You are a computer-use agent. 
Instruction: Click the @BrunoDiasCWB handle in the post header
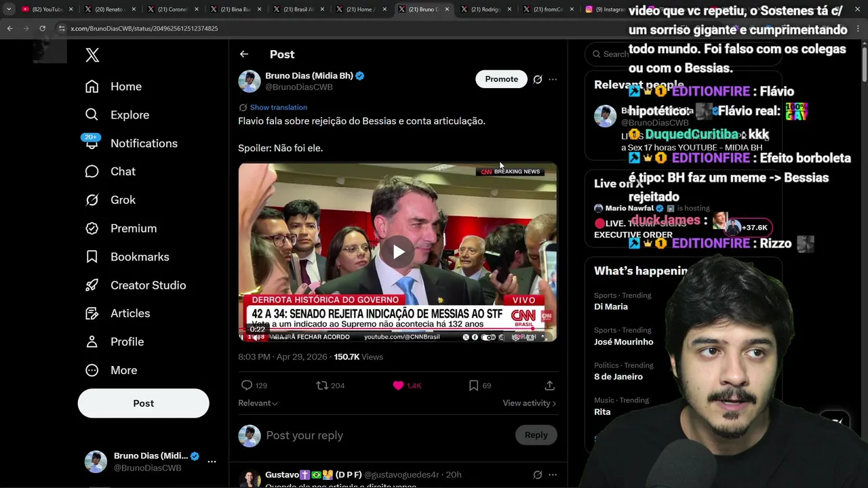(x=298, y=87)
